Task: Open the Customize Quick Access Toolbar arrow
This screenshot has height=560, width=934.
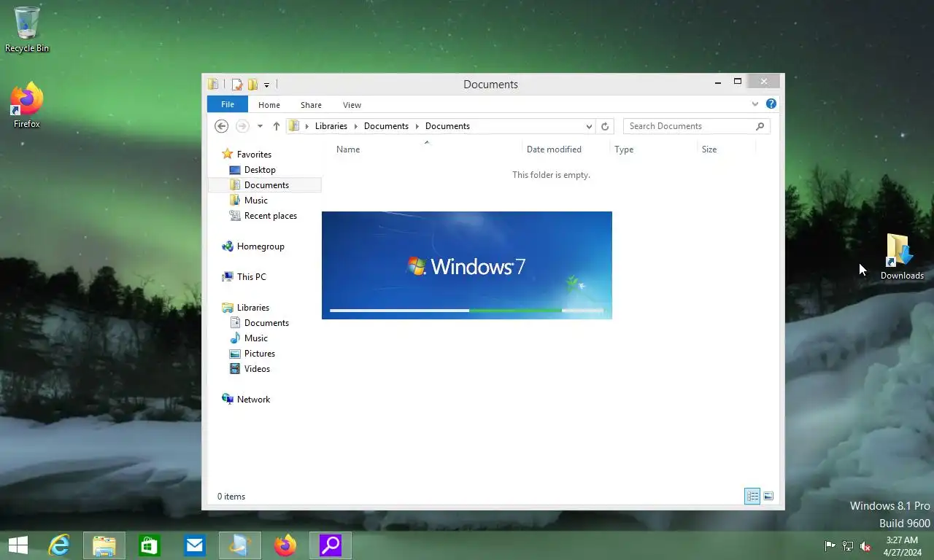Action: coord(266,85)
